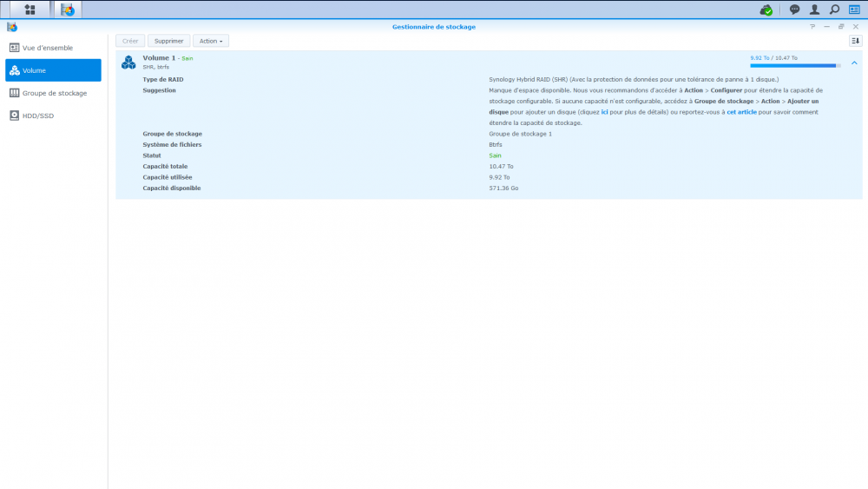This screenshot has height=489, width=868.
Task: Open the notifications speech bubble icon
Action: [794, 10]
